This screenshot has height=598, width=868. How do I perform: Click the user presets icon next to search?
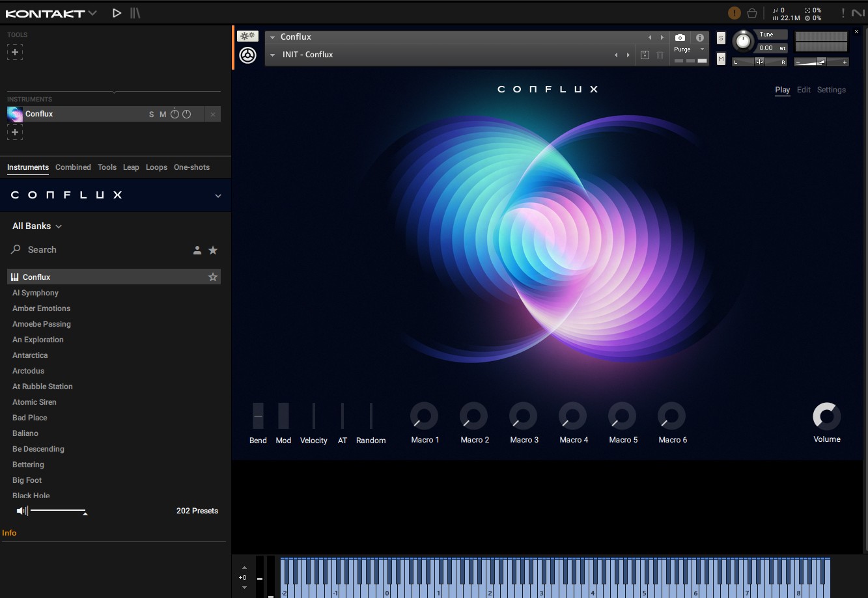(197, 250)
